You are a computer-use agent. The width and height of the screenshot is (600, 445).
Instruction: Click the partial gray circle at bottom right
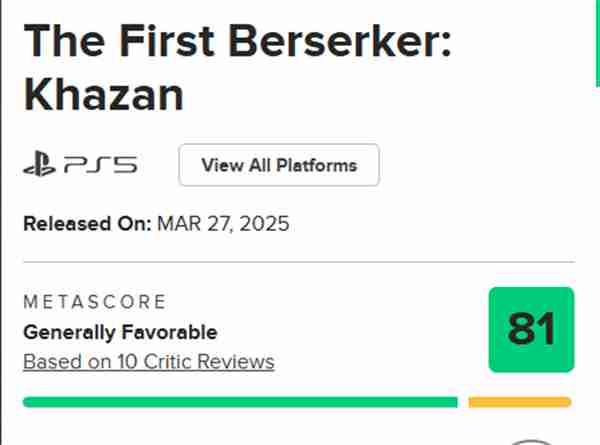coord(531,440)
